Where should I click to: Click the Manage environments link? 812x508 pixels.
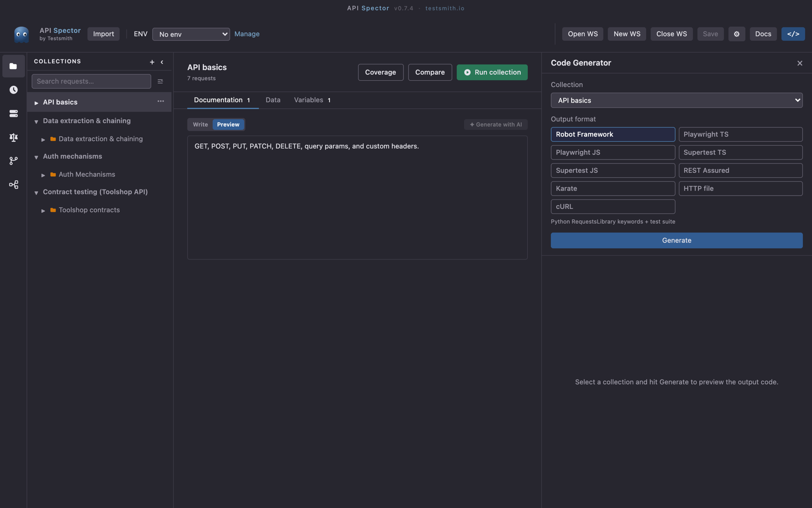coord(247,34)
